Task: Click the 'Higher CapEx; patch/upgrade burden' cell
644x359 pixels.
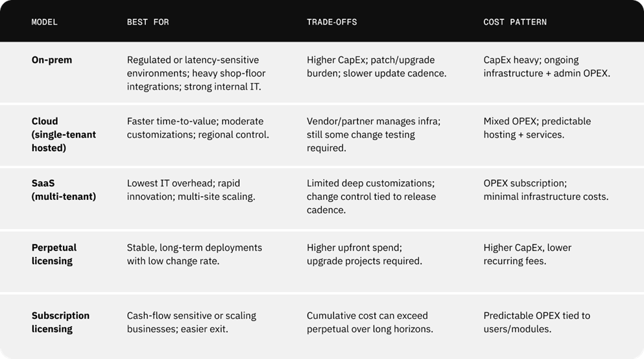Action: coord(377,66)
